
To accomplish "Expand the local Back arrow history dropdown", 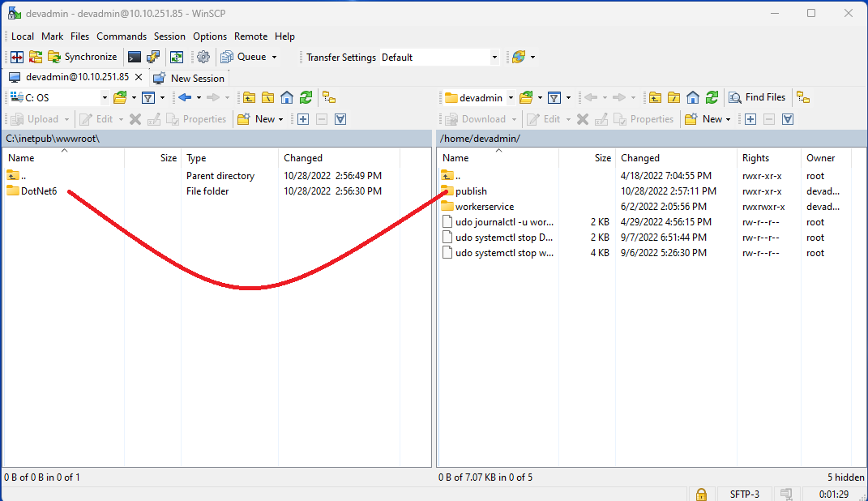I will click(199, 98).
